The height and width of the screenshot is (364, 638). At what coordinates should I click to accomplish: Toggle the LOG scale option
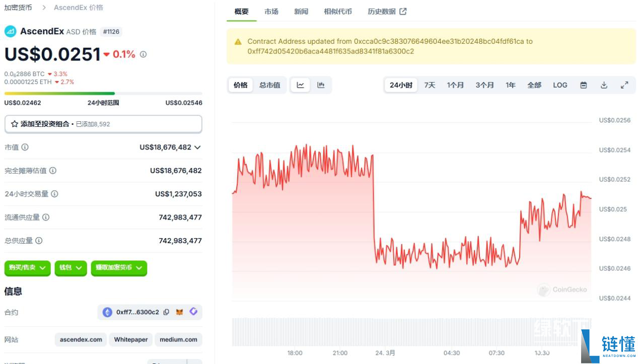[560, 85]
